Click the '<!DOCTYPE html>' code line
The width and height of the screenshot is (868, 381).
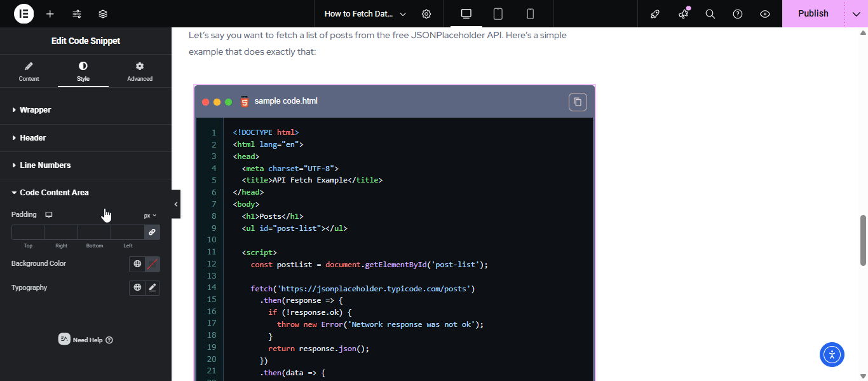point(266,132)
